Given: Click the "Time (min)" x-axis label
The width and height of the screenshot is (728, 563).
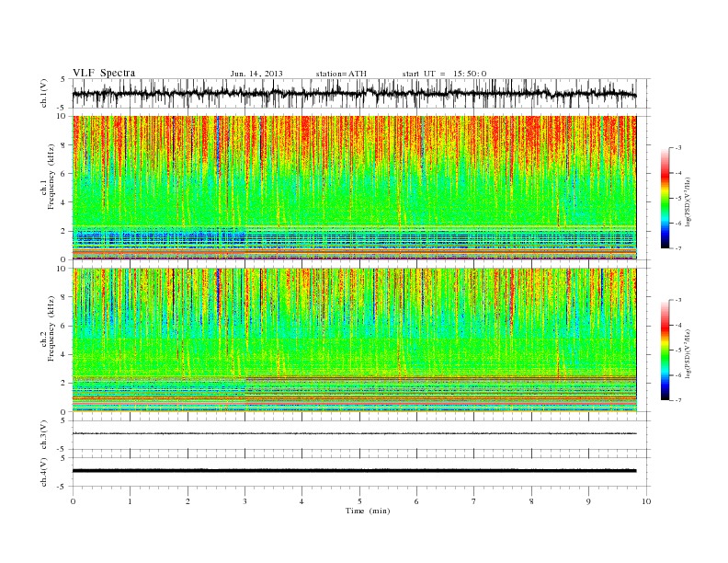Looking at the screenshot, I should click(368, 511).
